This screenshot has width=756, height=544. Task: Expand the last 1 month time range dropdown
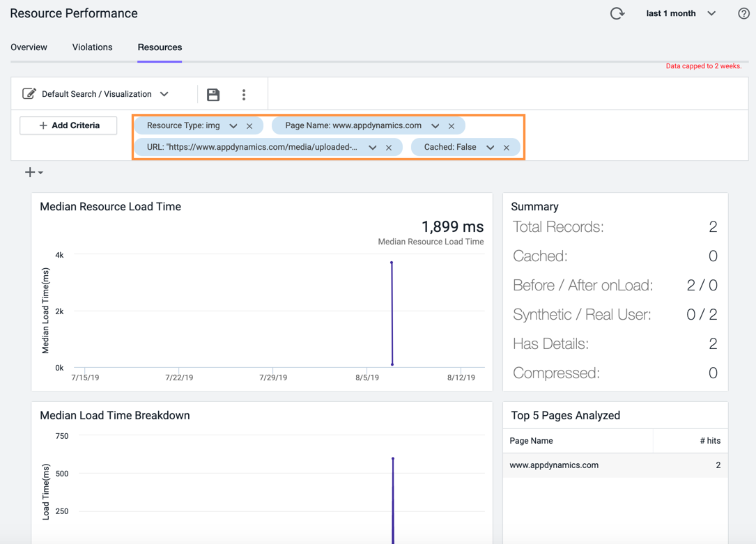pos(711,13)
